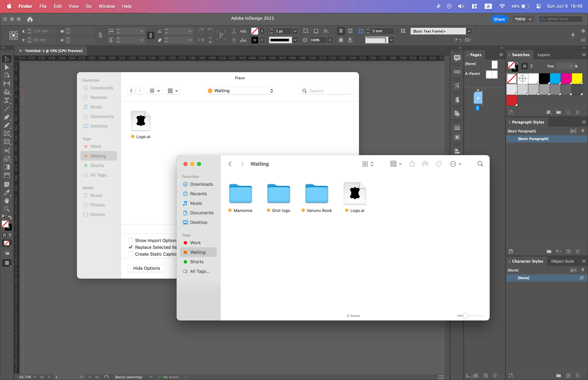Click the Finder share icon

pos(412,164)
